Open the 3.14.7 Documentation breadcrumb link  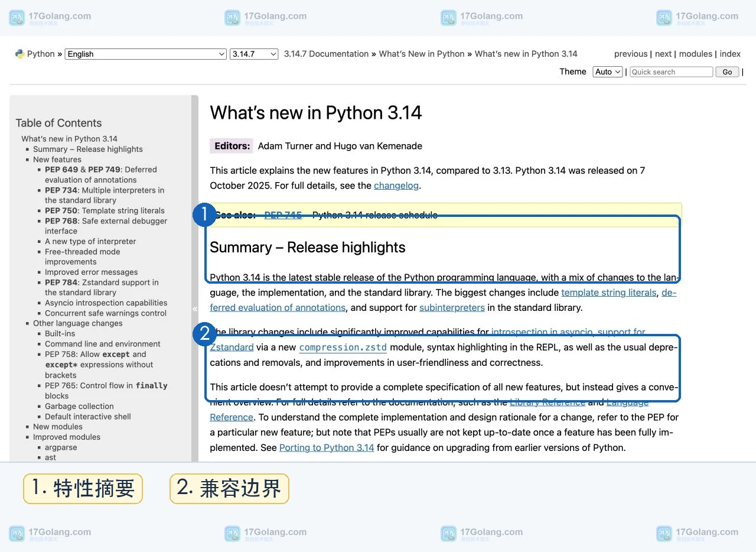coord(326,54)
